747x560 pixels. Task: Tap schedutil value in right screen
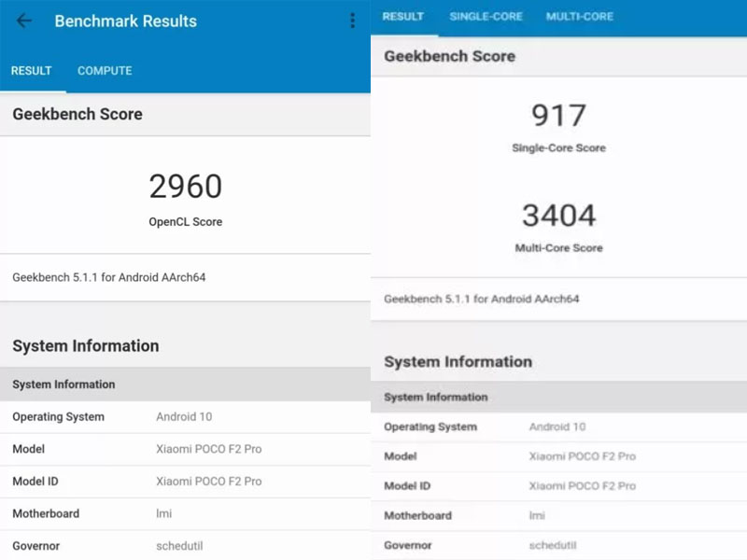click(553, 545)
